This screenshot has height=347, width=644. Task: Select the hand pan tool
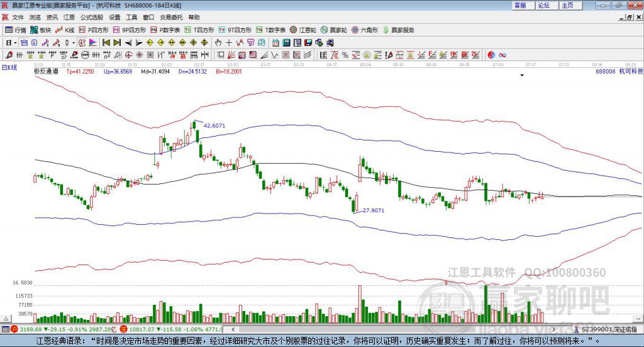click(218, 43)
